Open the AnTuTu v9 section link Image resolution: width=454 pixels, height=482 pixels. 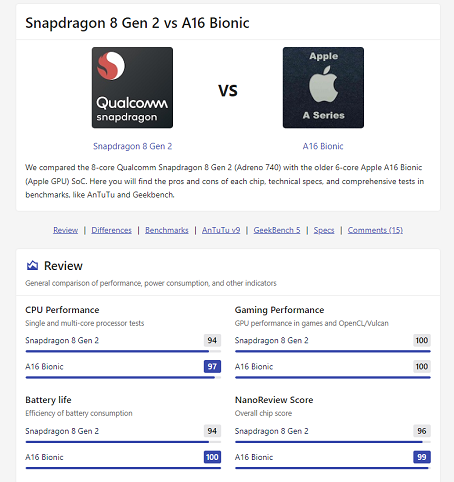[x=221, y=230]
